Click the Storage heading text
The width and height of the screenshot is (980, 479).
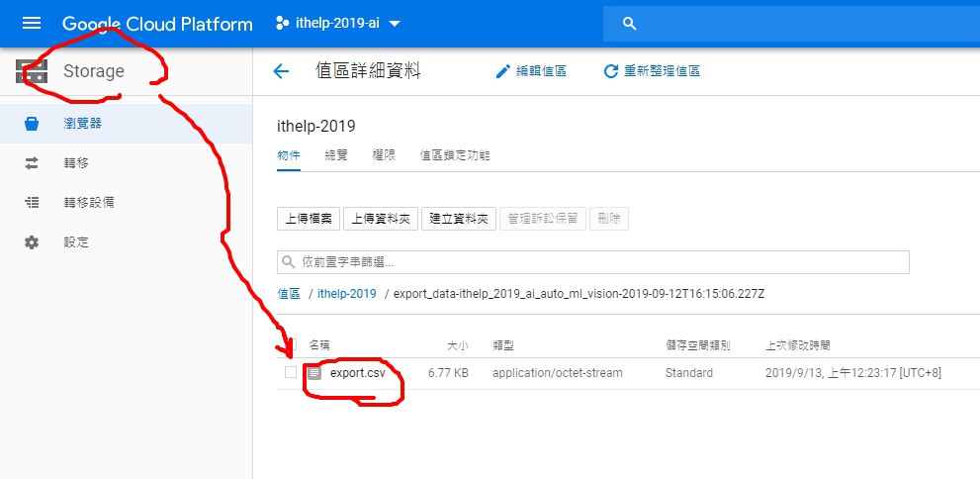coord(94,71)
